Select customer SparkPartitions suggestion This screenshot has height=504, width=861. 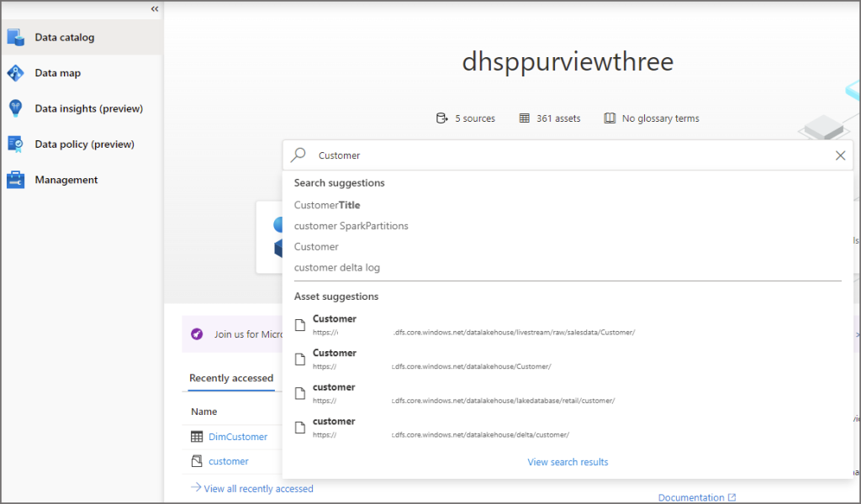coord(351,226)
